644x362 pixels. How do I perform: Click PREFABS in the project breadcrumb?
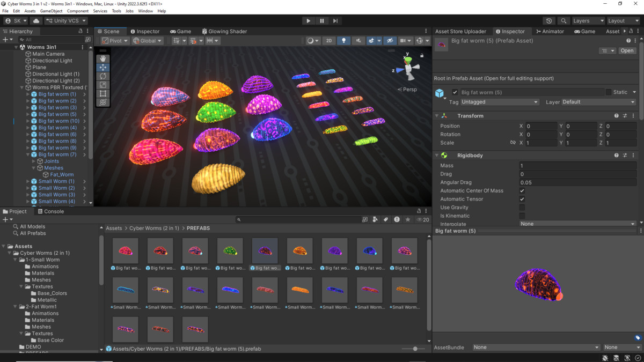click(x=198, y=228)
